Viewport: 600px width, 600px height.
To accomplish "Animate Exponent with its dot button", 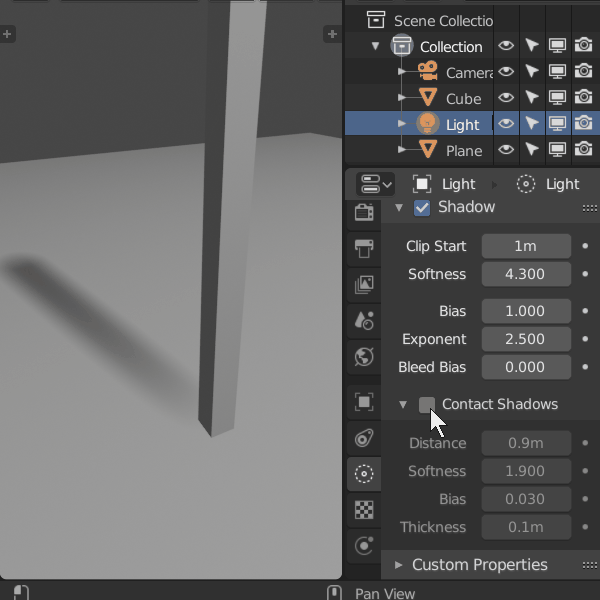I will (585, 339).
